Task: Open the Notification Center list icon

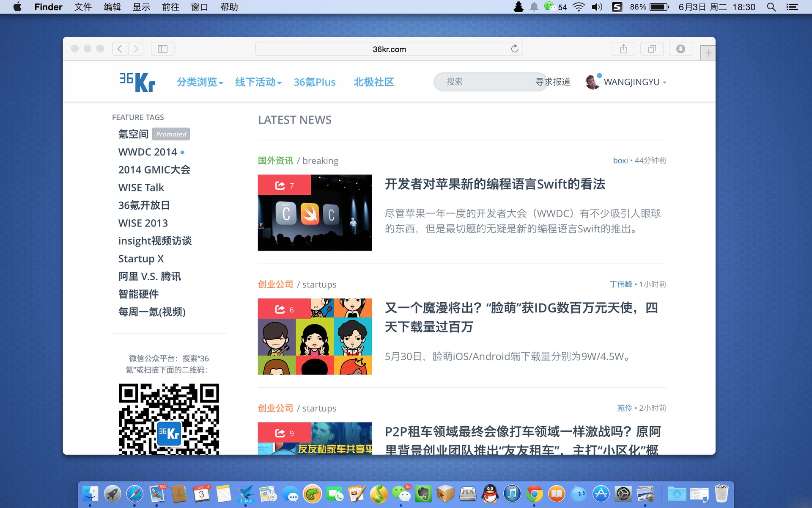Action: [792, 7]
